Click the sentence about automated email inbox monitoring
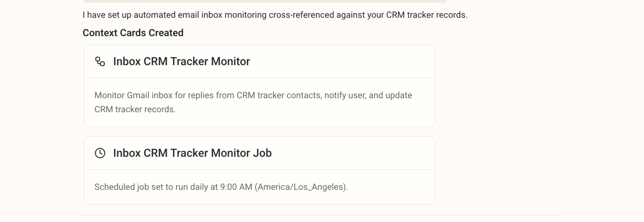Screen dimensions: 644x222 (x=275, y=15)
